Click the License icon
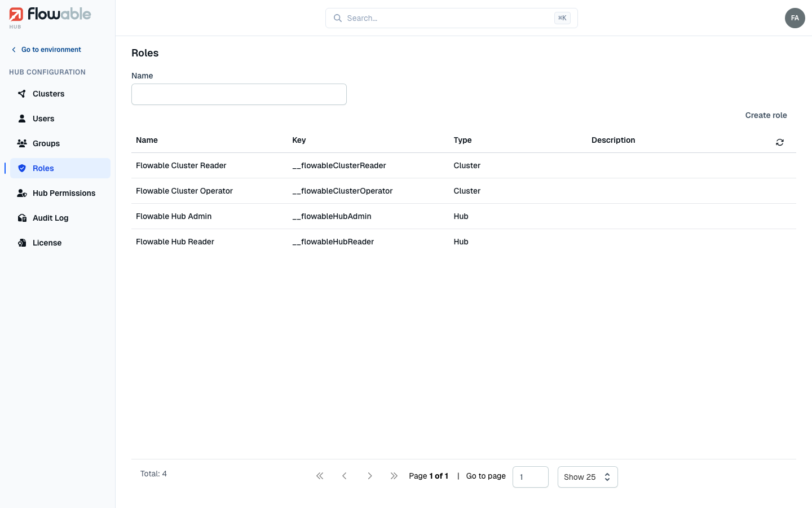 (22, 243)
